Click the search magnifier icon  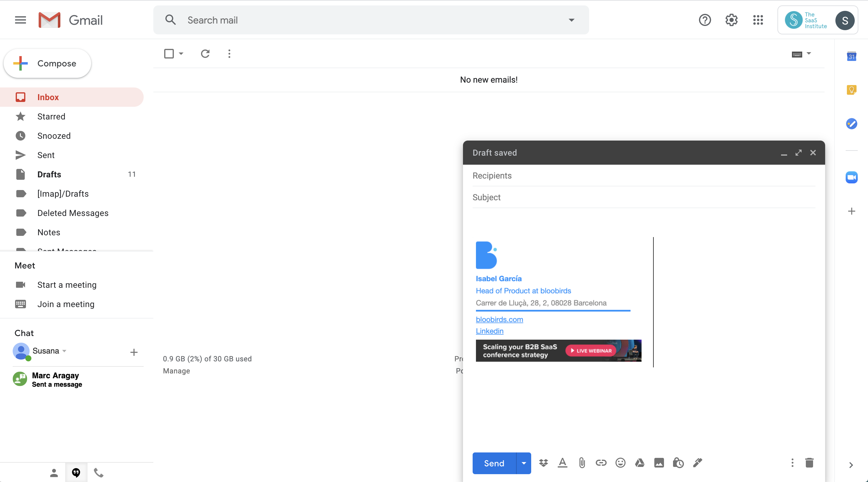tap(171, 20)
